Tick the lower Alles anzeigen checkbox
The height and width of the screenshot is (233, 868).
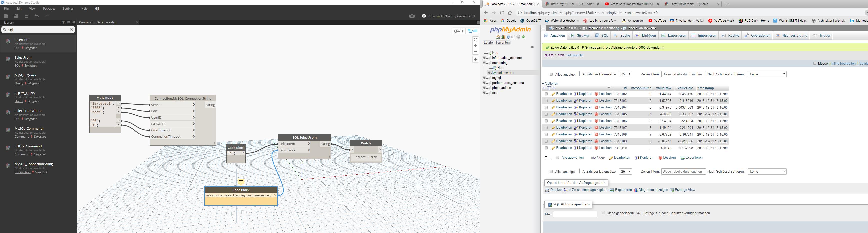551,172
